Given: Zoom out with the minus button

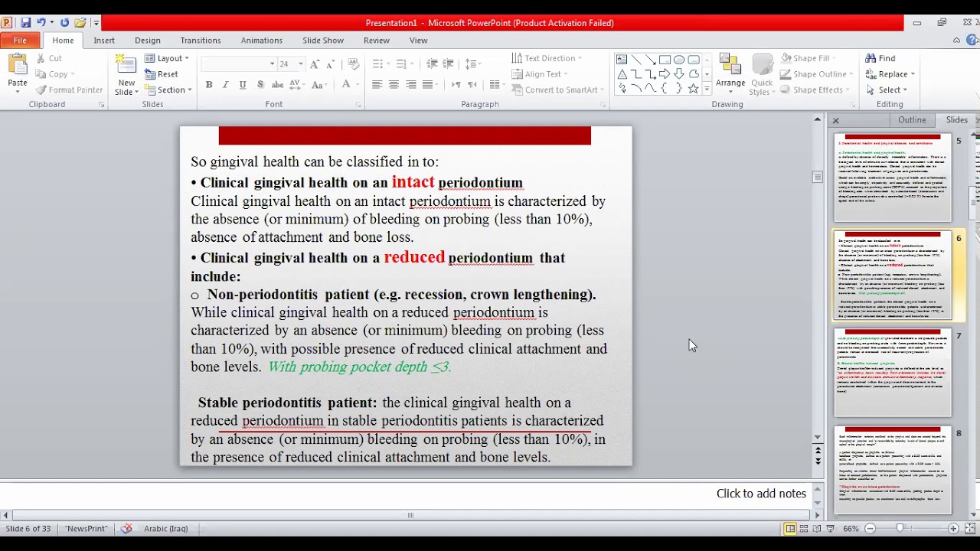Looking at the screenshot, I should (x=870, y=529).
